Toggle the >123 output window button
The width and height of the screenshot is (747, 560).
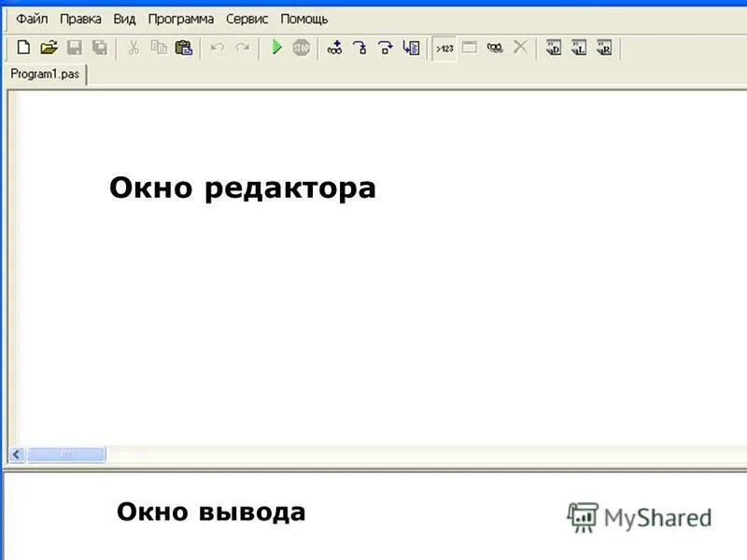click(443, 47)
